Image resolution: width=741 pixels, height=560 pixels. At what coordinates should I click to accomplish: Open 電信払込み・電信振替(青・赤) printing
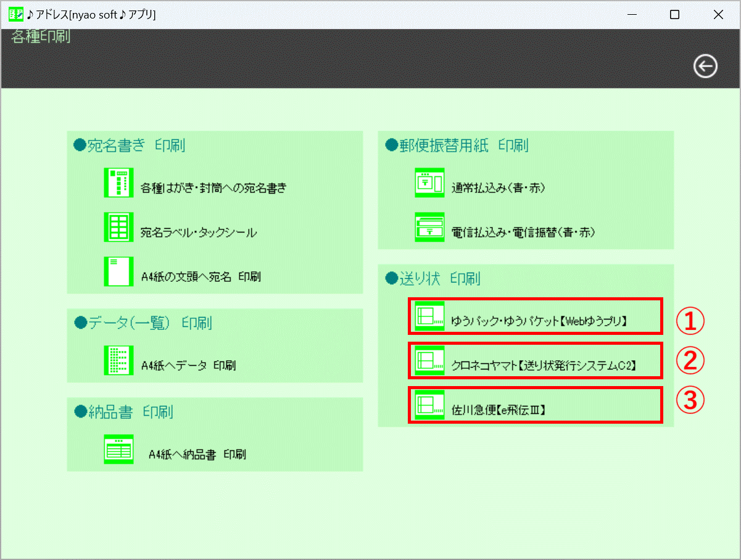[x=523, y=233]
